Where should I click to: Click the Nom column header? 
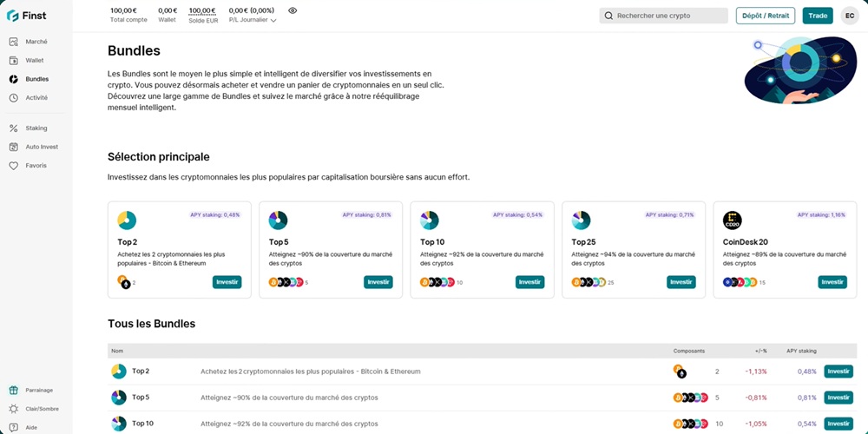coord(117,351)
